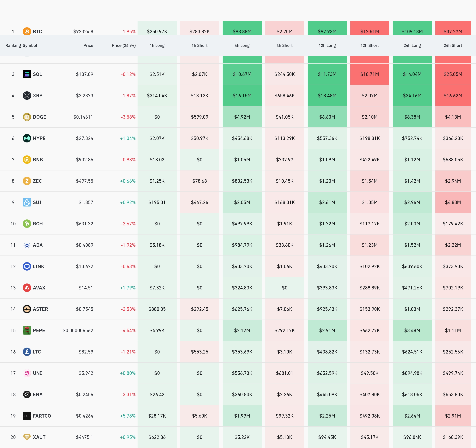The height and width of the screenshot is (448, 476).
Task: Open the ASTER symbol link
Action: [x=40, y=309]
